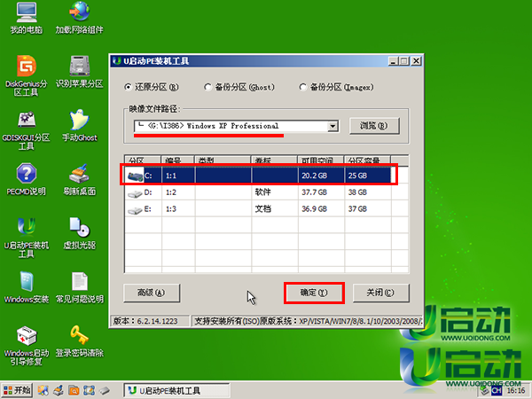Select the 还原分区(R) radio option
The height and width of the screenshot is (399, 532).
point(152,87)
